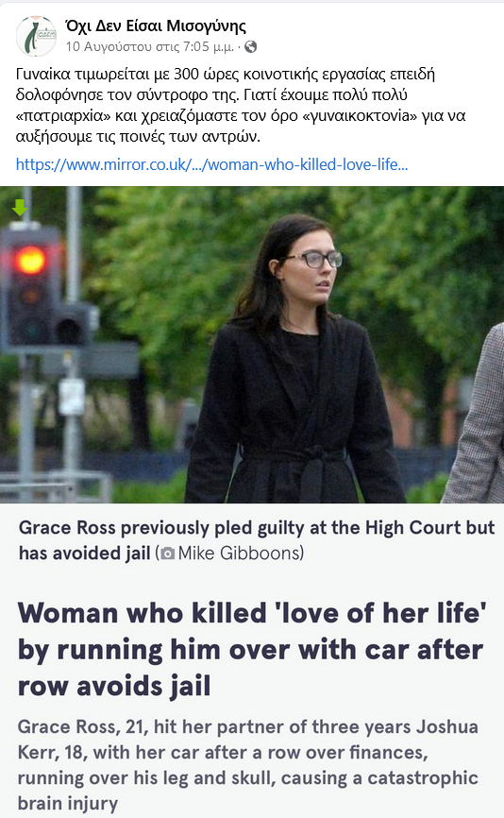
Task: Click the subheading starting 'Grace Ross, 21'
Action: 248,765
